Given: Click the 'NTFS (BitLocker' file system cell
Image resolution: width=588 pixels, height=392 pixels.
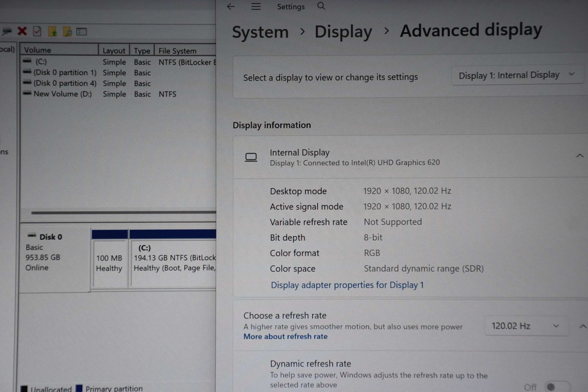Looking at the screenshot, I should coord(187,62).
